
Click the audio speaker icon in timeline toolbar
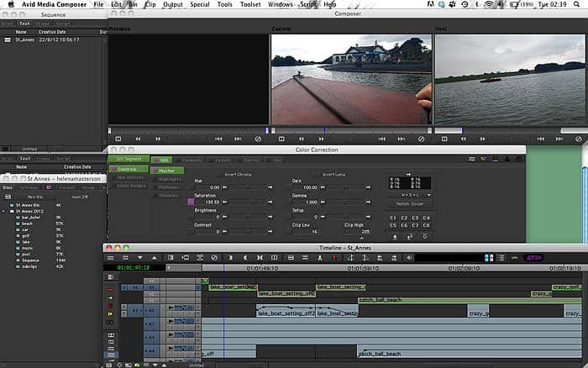(x=409, y=258)
